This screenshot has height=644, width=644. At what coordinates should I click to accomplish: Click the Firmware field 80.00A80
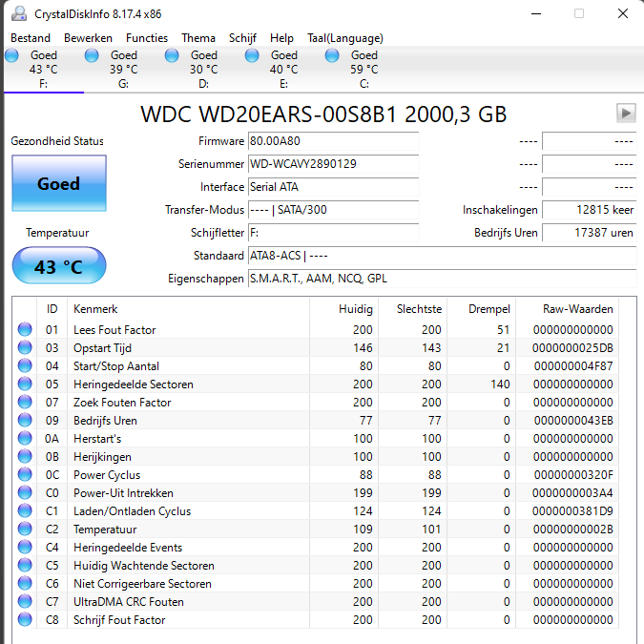tap(334, 141)
